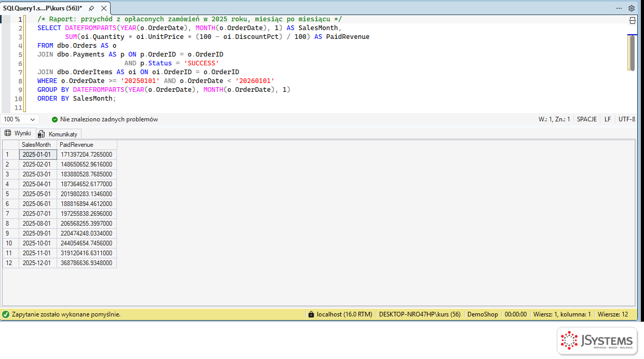Select the top-left corner cell of the results grid
This screenshot has width=644, height=359.
click(11, 145)
